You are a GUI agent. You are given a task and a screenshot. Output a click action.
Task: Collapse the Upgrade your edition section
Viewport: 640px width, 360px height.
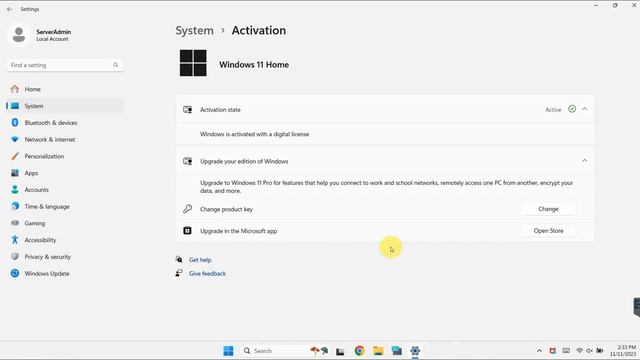pyautogui.click(x=584, y=160)
